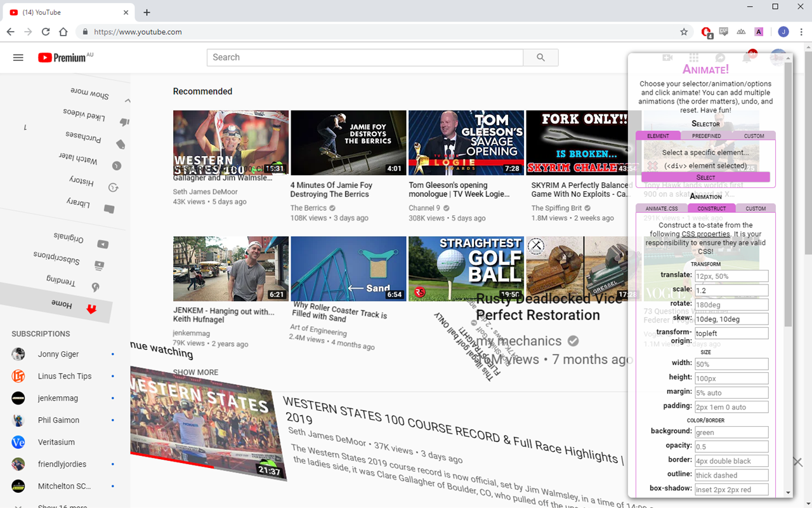Viewport: 812px width, 508px height.
Task: Open the Jamie Foy Destroys The Berrics thumbnail
Action: [x=348, y=143]
